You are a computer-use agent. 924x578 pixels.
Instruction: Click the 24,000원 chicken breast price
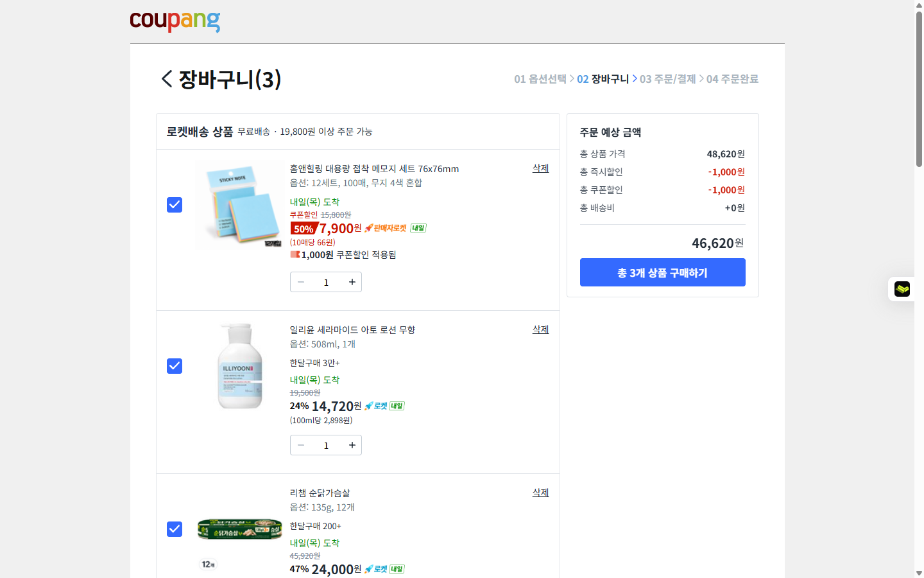click(336, 570)
